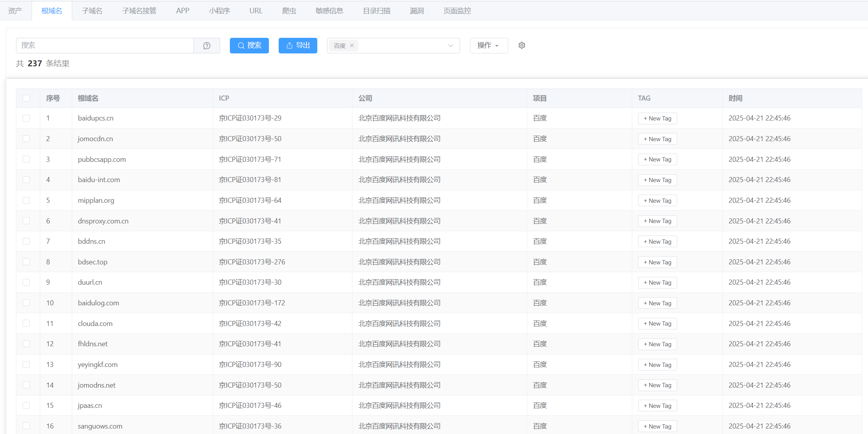Add New Tag to jomocdn.cn row

tap(657, 139)
